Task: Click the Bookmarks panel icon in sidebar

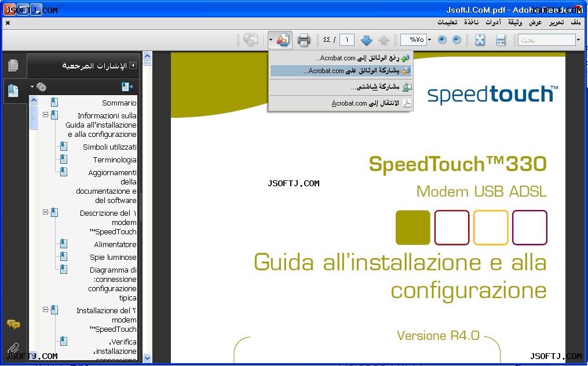Action: tap(13, 90)
